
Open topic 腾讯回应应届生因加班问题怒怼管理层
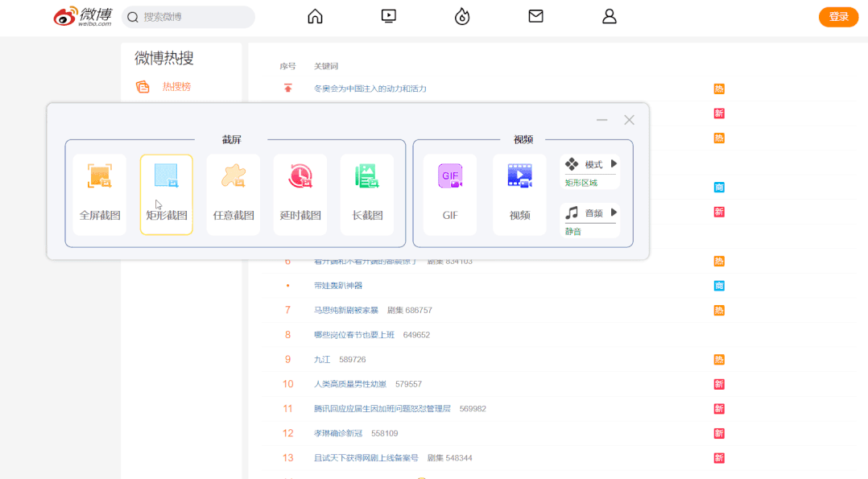click(x=382, y=409)
